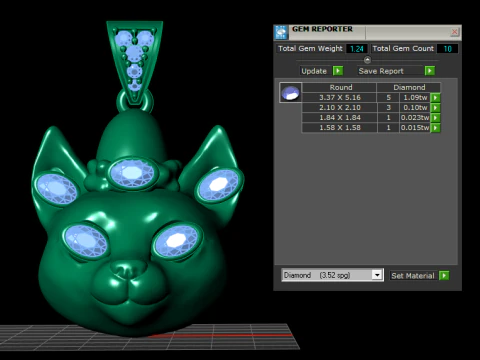Select the Total Gem Weight value 1.24
The image size is (480, 360).
(357, 49)
